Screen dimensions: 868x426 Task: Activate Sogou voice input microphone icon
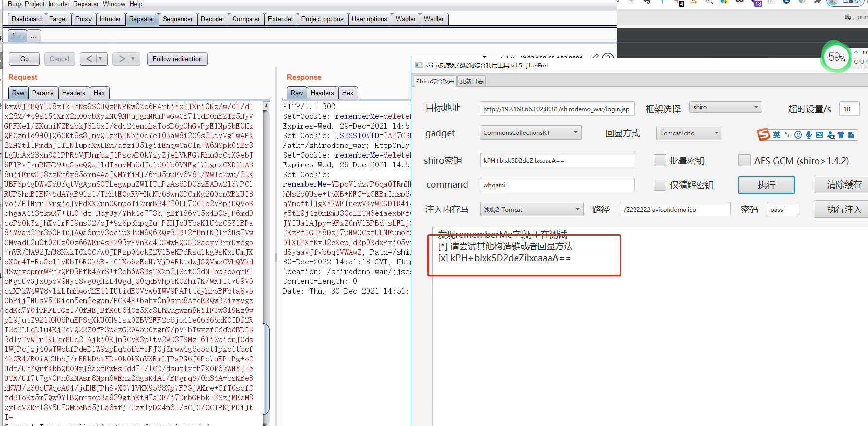tap(808, 135)
